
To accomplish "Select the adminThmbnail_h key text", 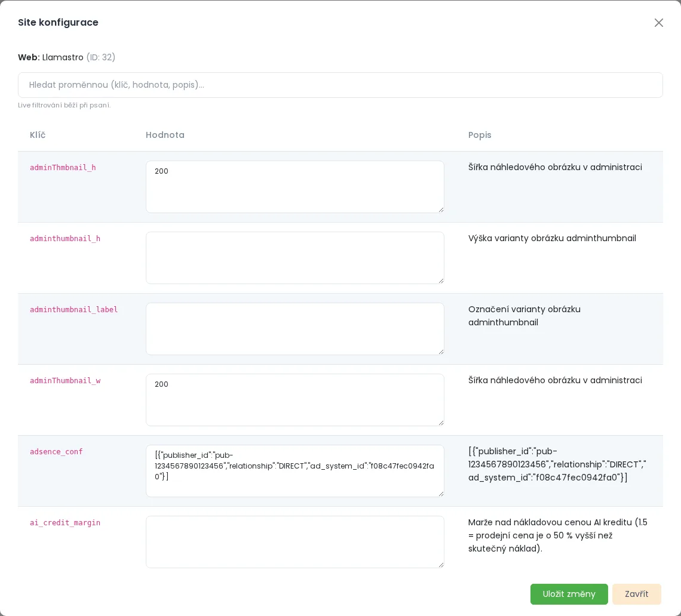I will [x=63, y=168].
